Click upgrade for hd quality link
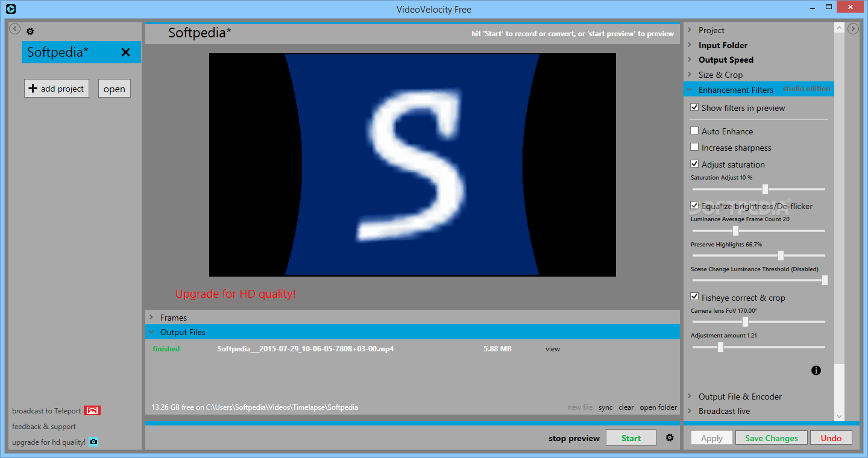This screenshot has height=458, width=868. (x=49, y=442)
